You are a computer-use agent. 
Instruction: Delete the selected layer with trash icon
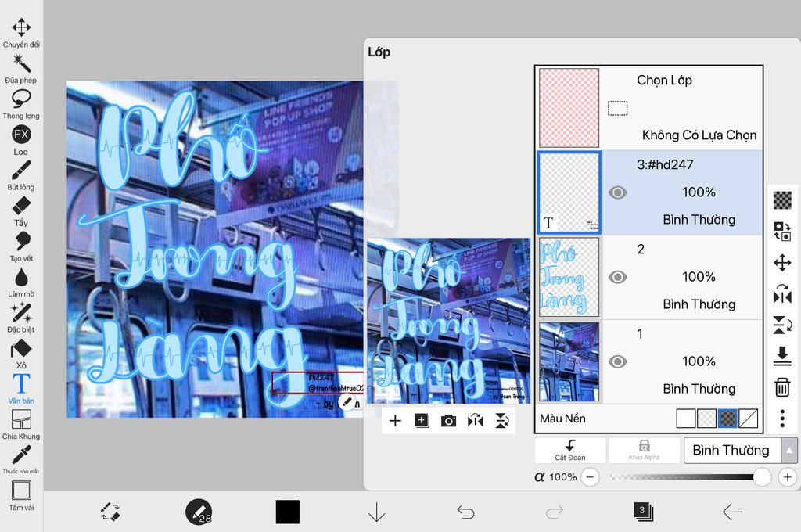click(782, 387)
